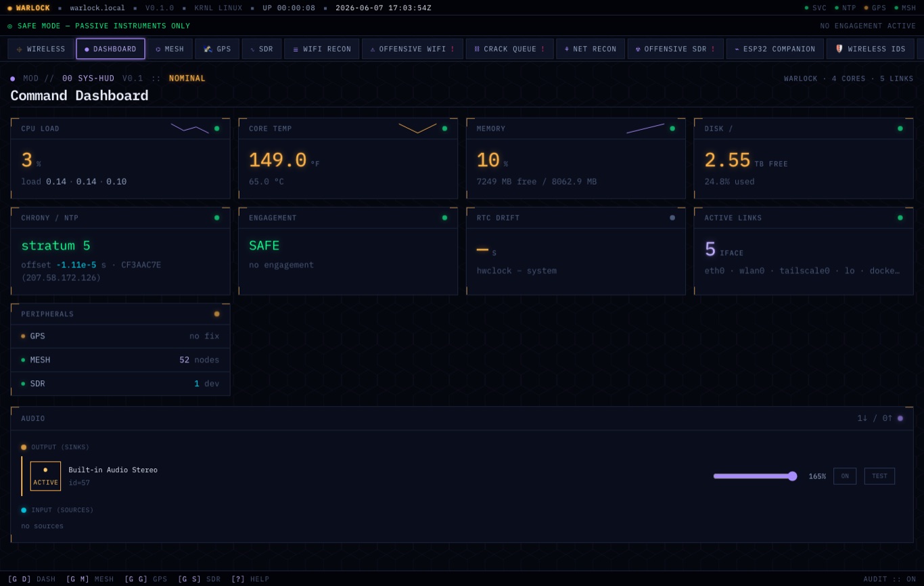
Task: Click the TEST audio button
Action: pos(879,476)
